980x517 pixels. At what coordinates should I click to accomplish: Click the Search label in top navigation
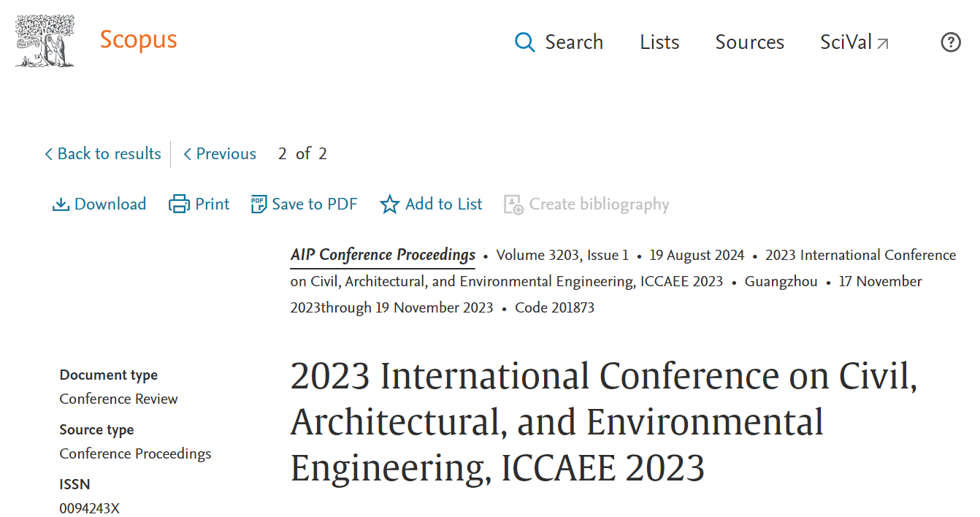pyautogui.click(x=574, y=42)
